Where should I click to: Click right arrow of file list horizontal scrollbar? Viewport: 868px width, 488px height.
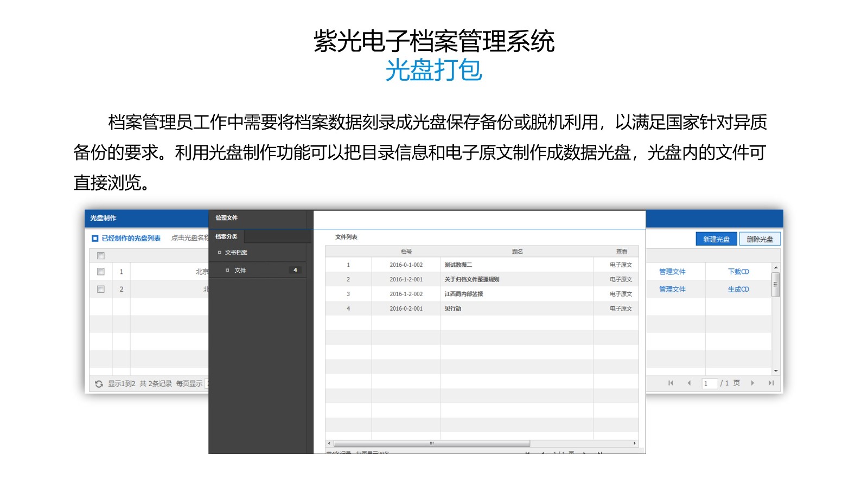634,444
